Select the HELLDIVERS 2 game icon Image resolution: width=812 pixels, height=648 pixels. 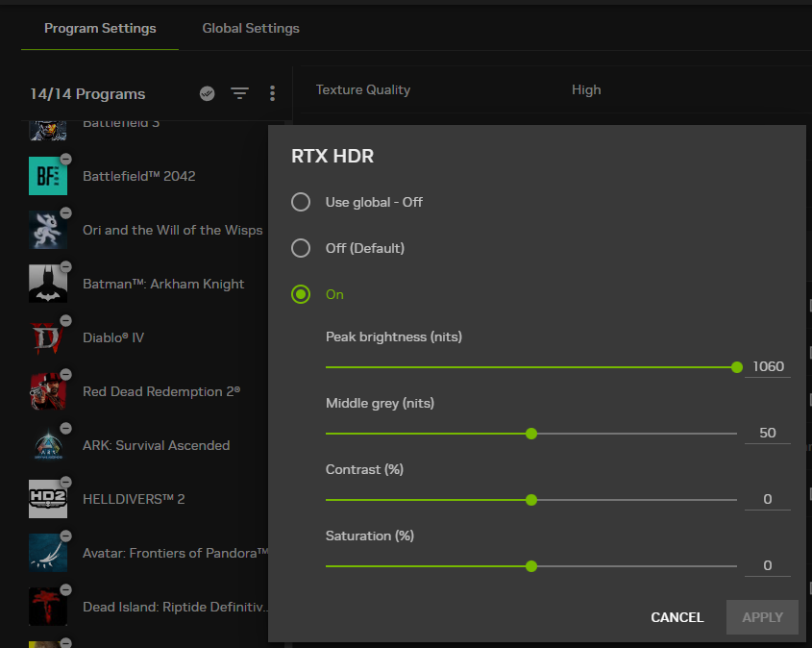coord(48,499)
